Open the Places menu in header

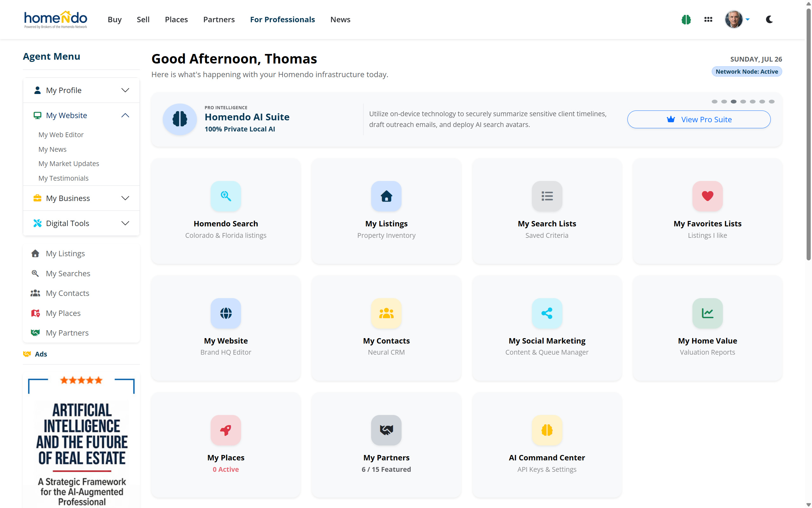click(176, 19)
